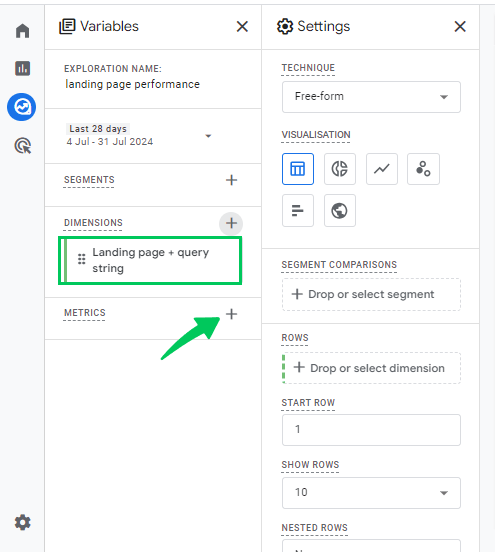Add a new segment with plus
Viewport: 495px width, 552px height.
231,180
